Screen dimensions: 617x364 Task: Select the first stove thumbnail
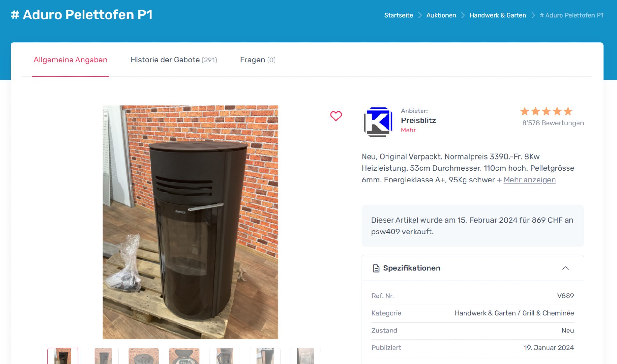(x=63, y=356)
